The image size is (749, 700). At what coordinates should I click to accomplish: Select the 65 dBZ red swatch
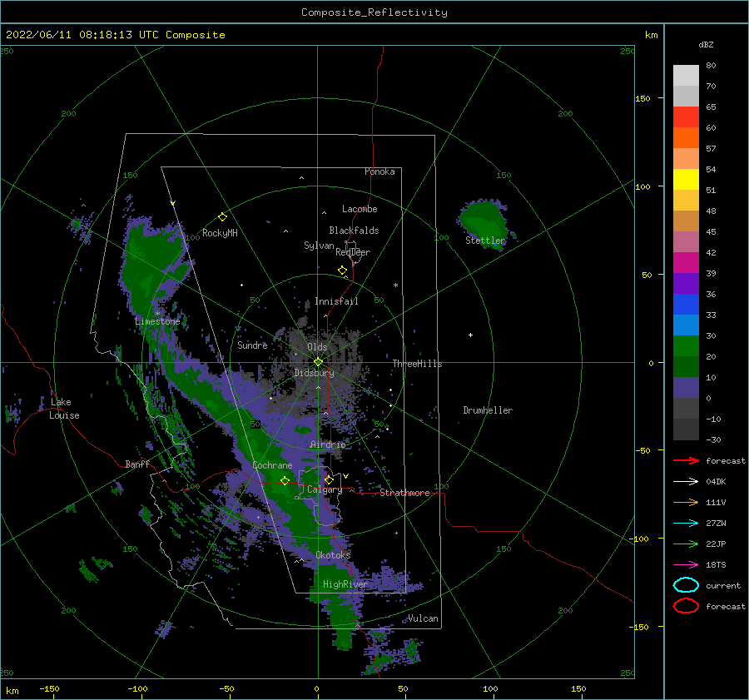coord(686,117)
